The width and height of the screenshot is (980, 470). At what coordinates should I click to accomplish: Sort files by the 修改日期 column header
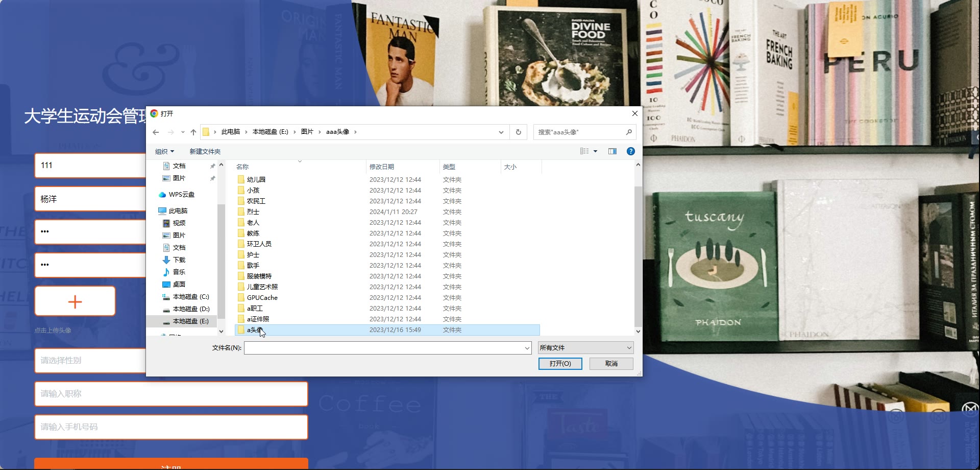382,167
